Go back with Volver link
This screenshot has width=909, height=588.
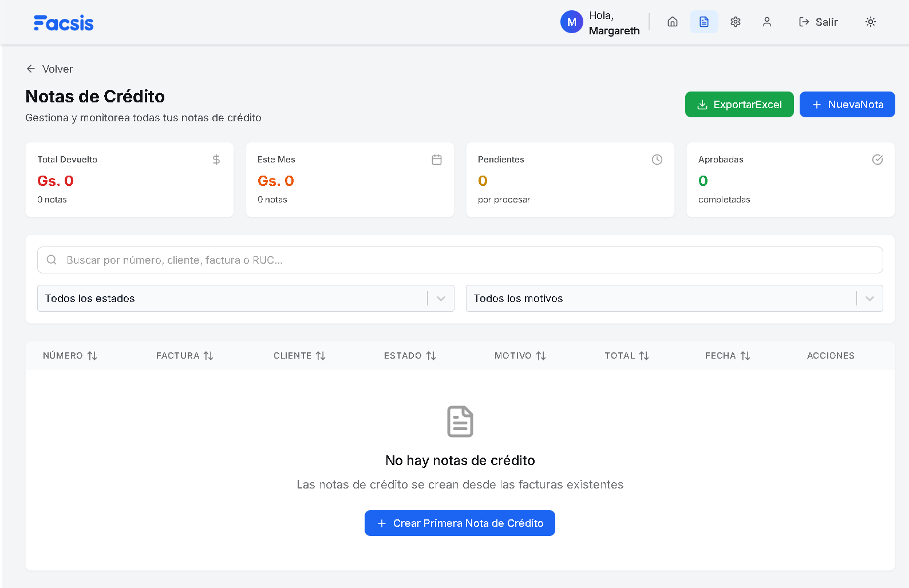(50, 69)
